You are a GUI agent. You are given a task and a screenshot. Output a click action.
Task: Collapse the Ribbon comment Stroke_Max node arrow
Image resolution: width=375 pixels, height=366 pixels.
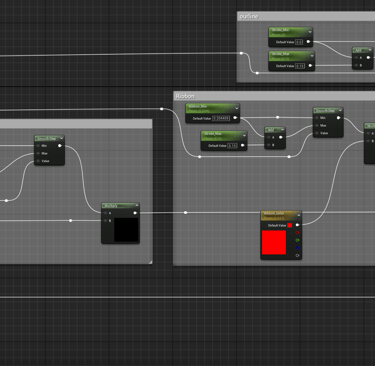244,135
